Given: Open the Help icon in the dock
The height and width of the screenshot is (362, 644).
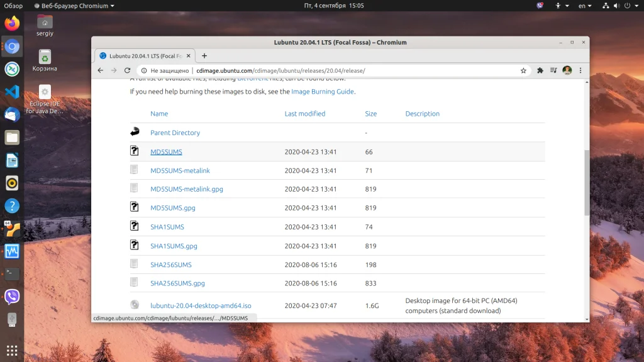Looking at the screenshot, I should coord(12,206).
